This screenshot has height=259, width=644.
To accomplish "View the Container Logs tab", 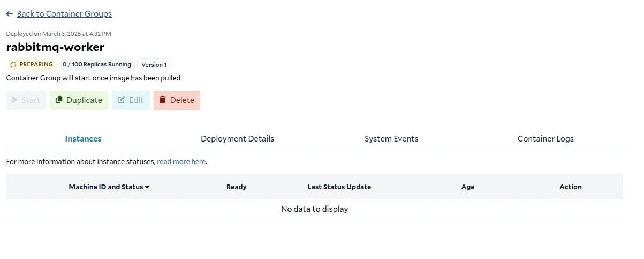I will click(x=545, y=138).
